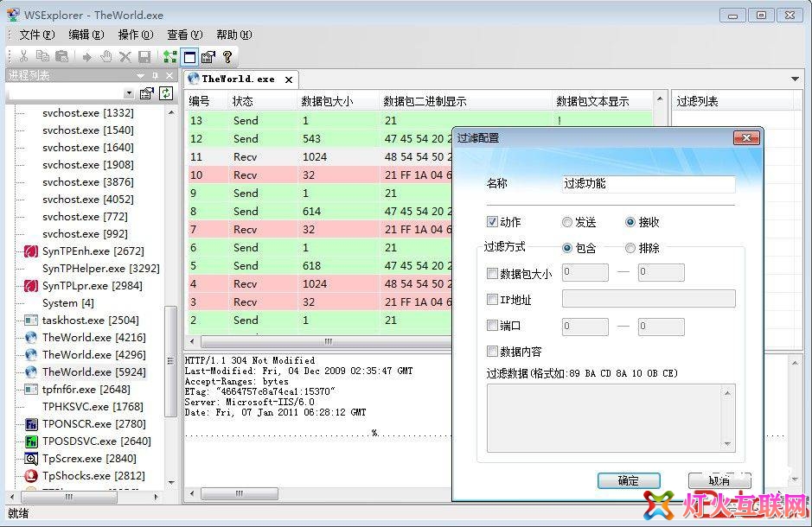Screen dimensions: 812x527
Task: Click the packet list horizontal scrollbar thumb
Action: [329, 341]
